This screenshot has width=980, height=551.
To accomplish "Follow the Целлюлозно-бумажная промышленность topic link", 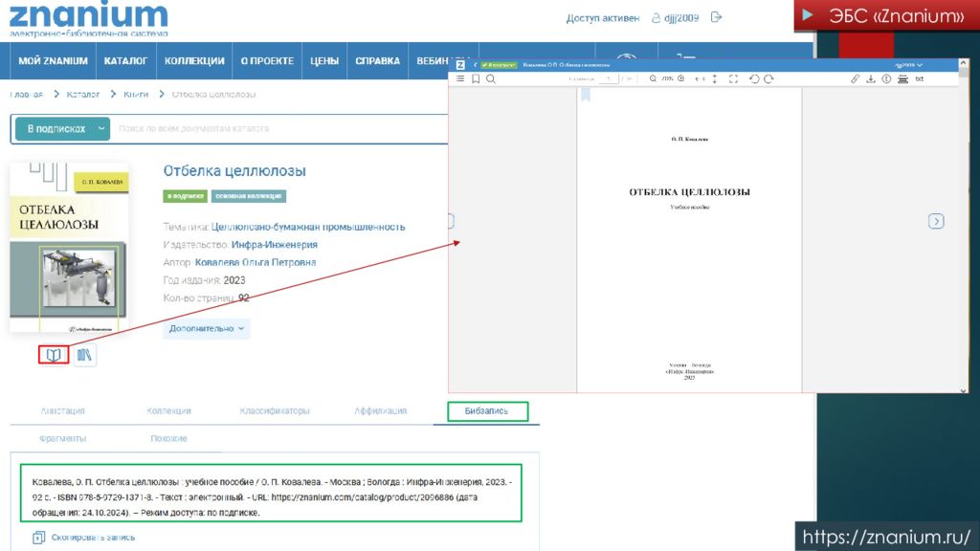I will (308, 227).
